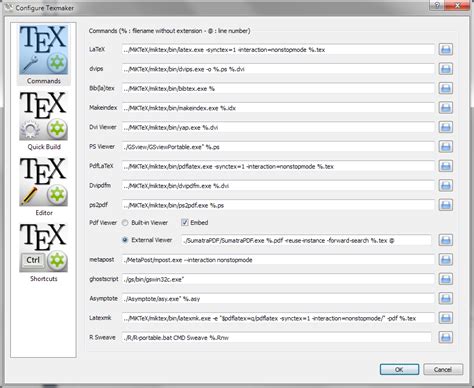Viewport: 474px width, 388px height.
Task: Confirm settings with the OK button
Action: coord(399,369)
